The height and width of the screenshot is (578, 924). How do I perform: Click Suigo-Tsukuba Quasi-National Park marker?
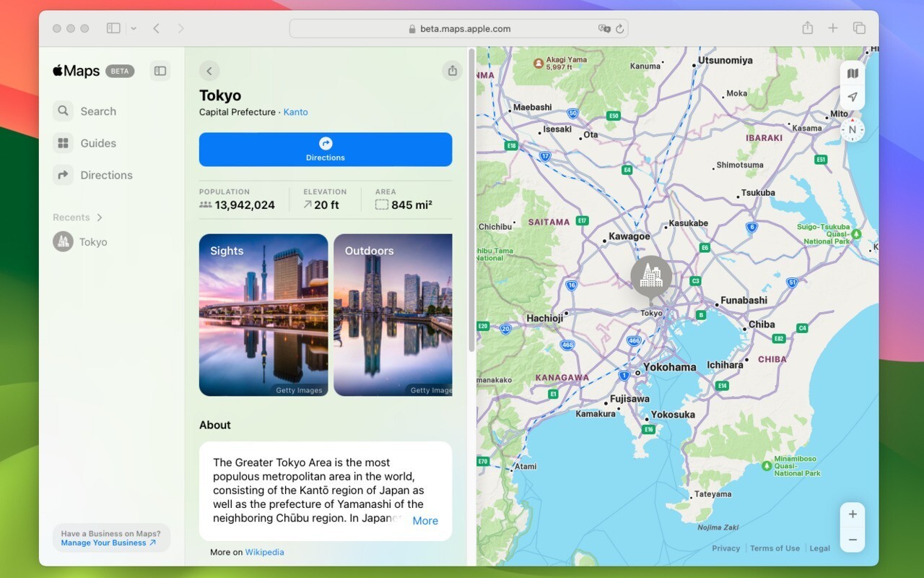(x=857, y=234)
